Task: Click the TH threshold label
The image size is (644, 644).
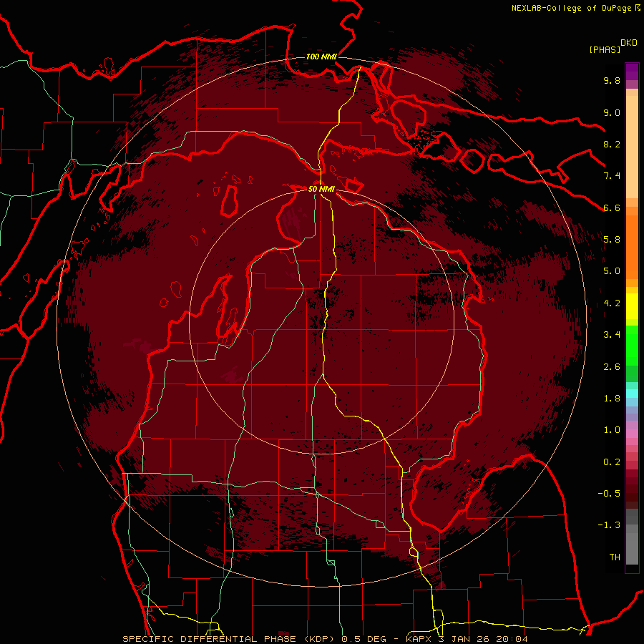Action: [x=615, y=557]
